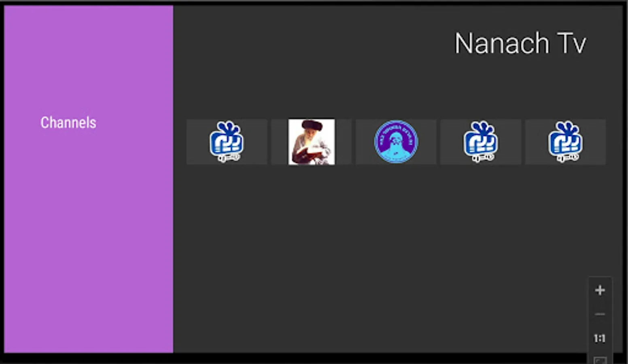628x364 pixels.
Task: Reset the view with the 1:1 button
Action: point(600,338)
